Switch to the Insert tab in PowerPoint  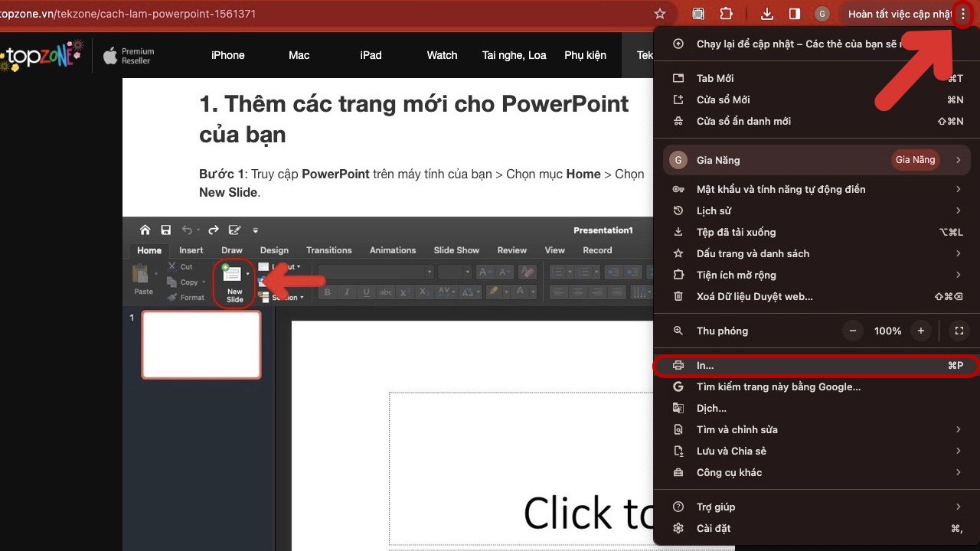(x=191, y=250)
